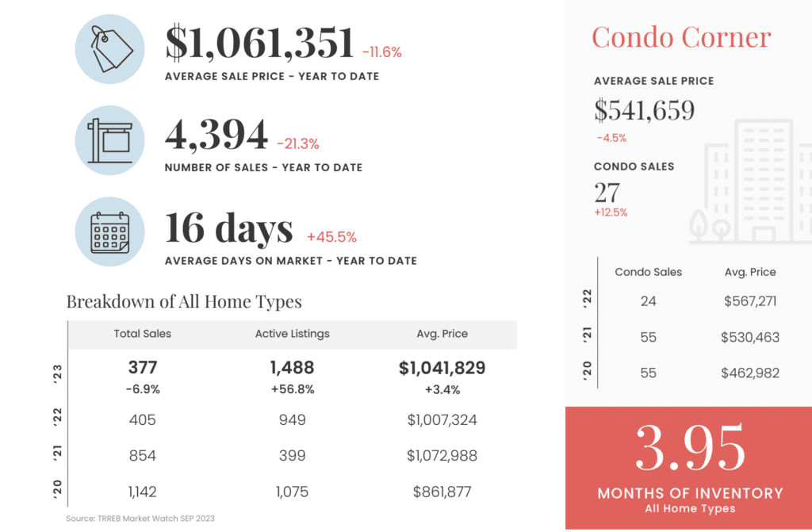Click the Condo Sales column header

point(648,272)
